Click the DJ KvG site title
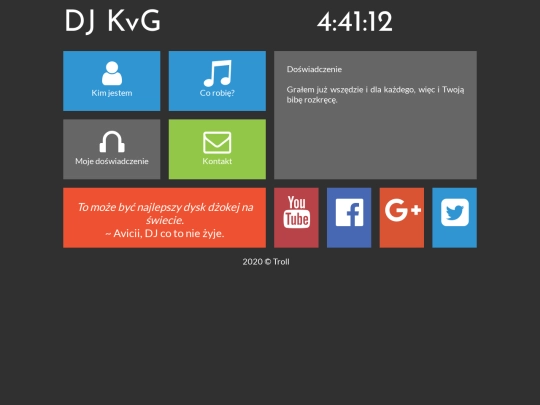 coord(113,21)
